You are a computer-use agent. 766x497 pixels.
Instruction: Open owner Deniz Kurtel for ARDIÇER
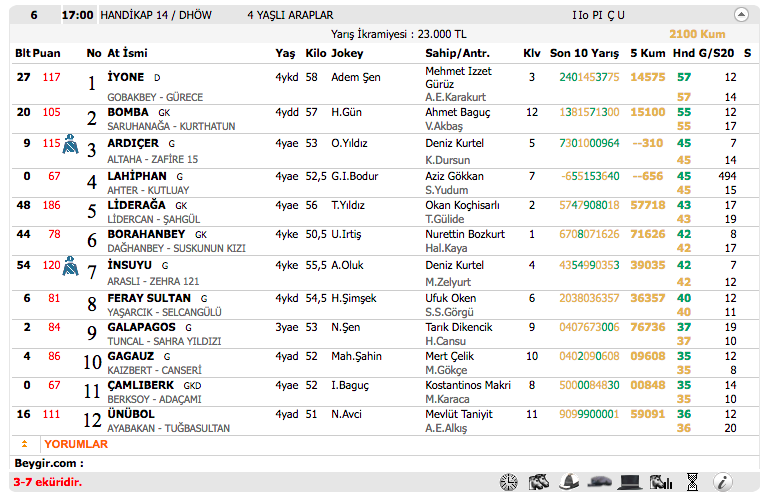click(x=455, y=143)
